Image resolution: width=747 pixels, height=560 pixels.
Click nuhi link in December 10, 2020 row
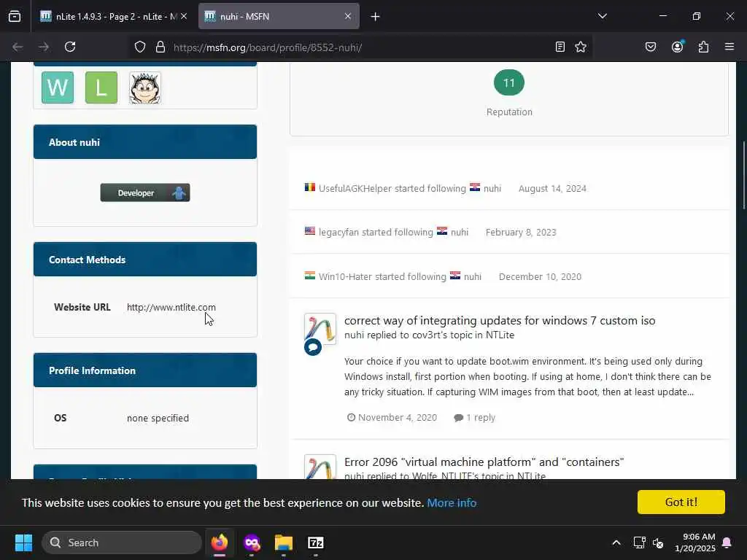tap(473, 276)
